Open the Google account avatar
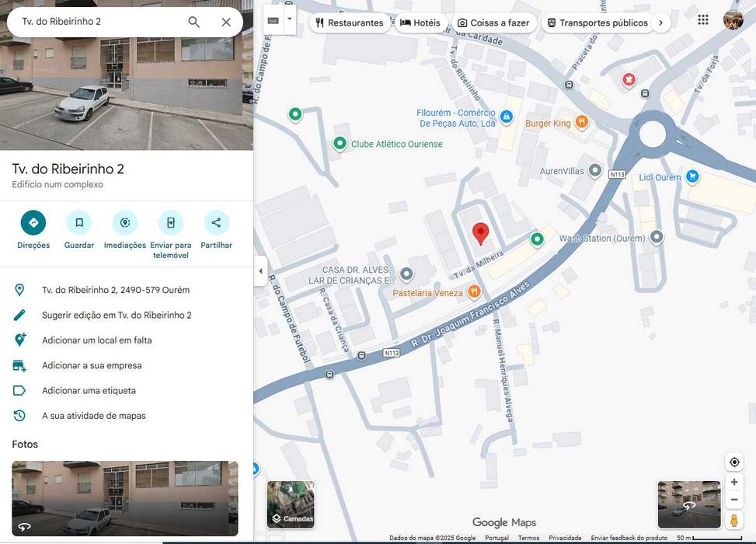Screen dimensions: 756x544 click(x=733, y=19)
